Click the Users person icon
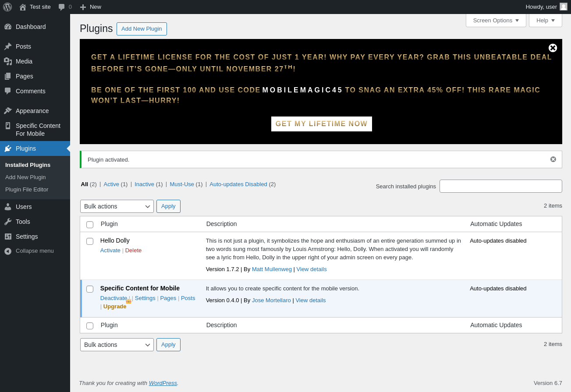This screenshot has width=571, height=392. (8, 207)
